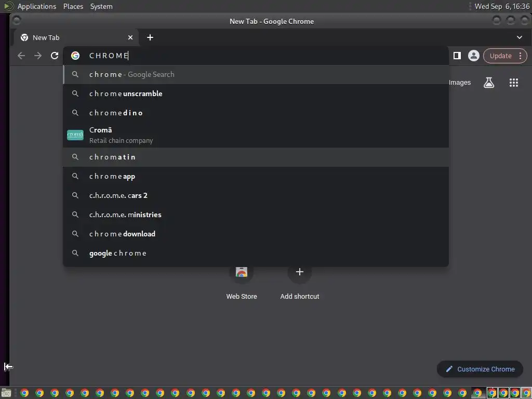Open the Images link
The height and width of the screenshot is (399, 532).
(x=459, y=83)
